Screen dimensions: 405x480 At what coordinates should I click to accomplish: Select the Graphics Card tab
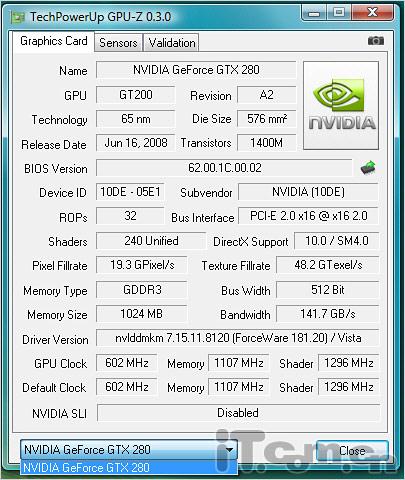pos(54,41)
